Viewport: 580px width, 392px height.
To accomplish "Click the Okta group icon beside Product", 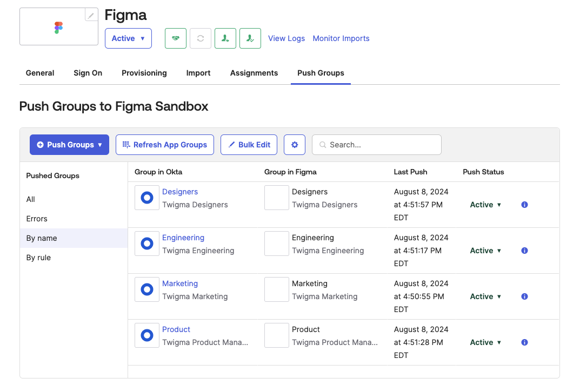I will pyautogui.click(x=147, y=335).
